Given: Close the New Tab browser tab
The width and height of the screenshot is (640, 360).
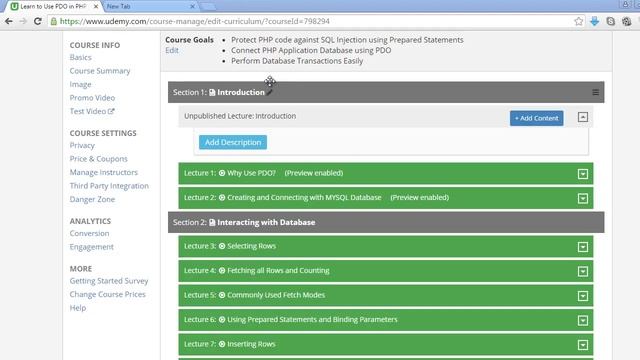Looking at the screenshot, I should coord(192,7).
